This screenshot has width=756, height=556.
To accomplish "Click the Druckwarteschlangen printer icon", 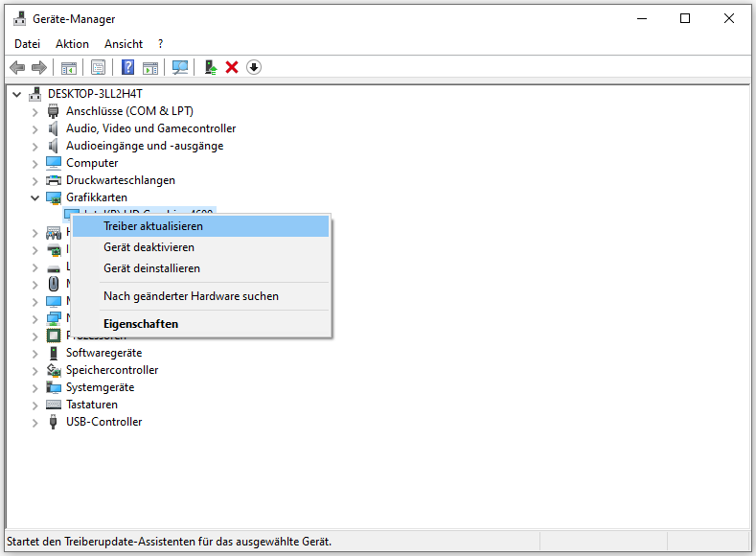I will coord(54,180).
